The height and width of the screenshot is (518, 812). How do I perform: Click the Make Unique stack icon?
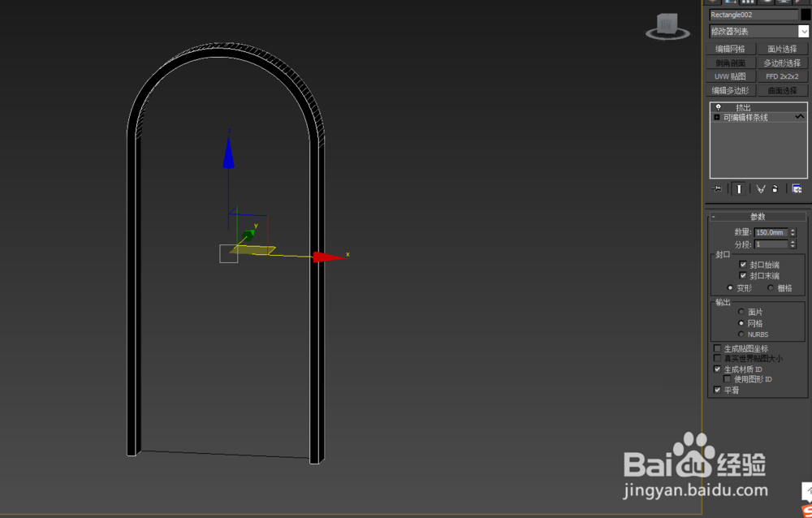tap(760, 189)
